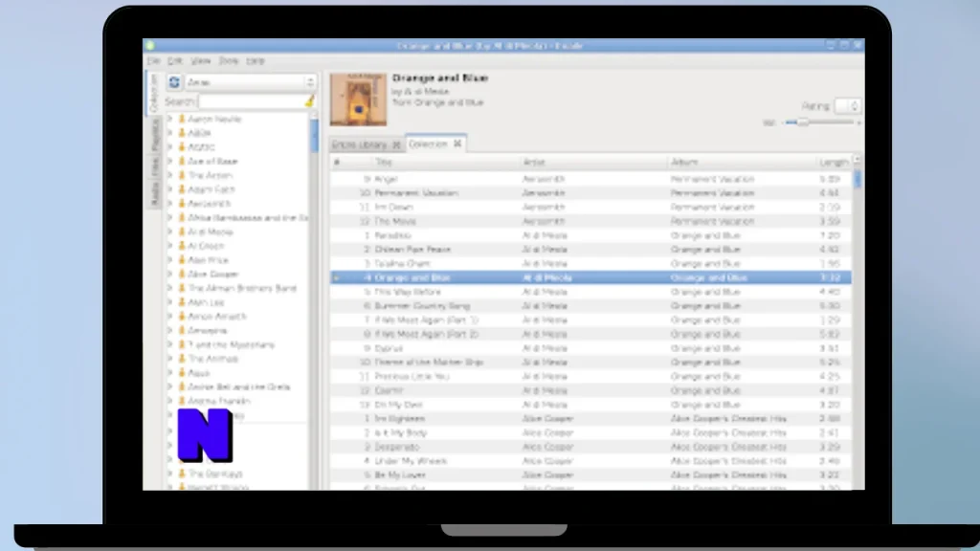This screenshot has height=551, width=980.
Task: Open the Edit menu
Action: pyautogui.click(x=175, y=60)
